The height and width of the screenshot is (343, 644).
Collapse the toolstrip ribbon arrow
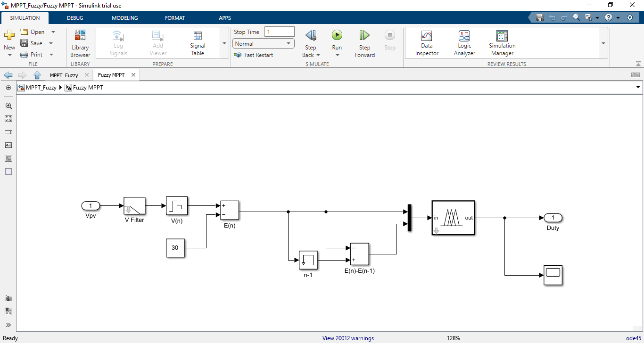pos(638,64)
